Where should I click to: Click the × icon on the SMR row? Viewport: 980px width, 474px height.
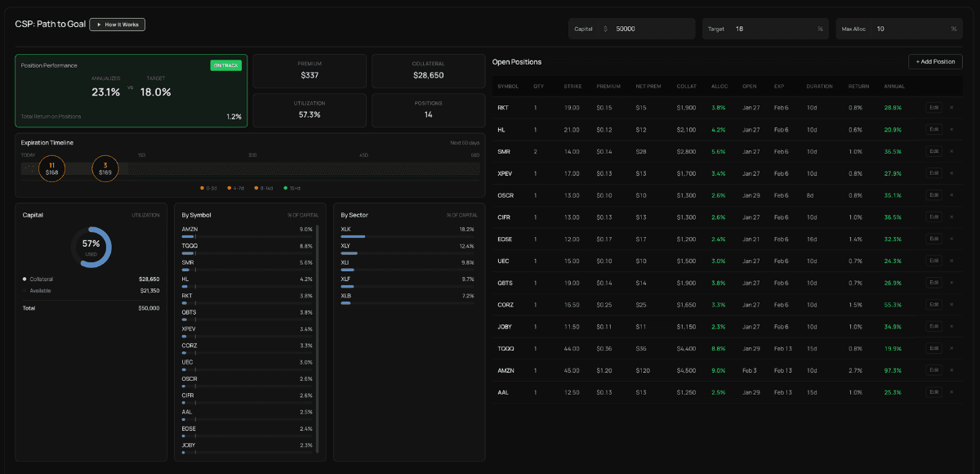tap(951, 151)
